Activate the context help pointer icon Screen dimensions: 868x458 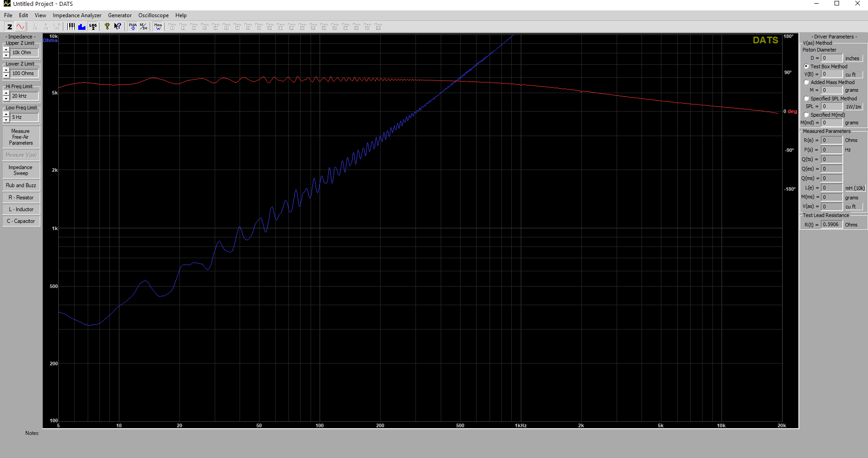pyautogui.click(x=118, y=27)
